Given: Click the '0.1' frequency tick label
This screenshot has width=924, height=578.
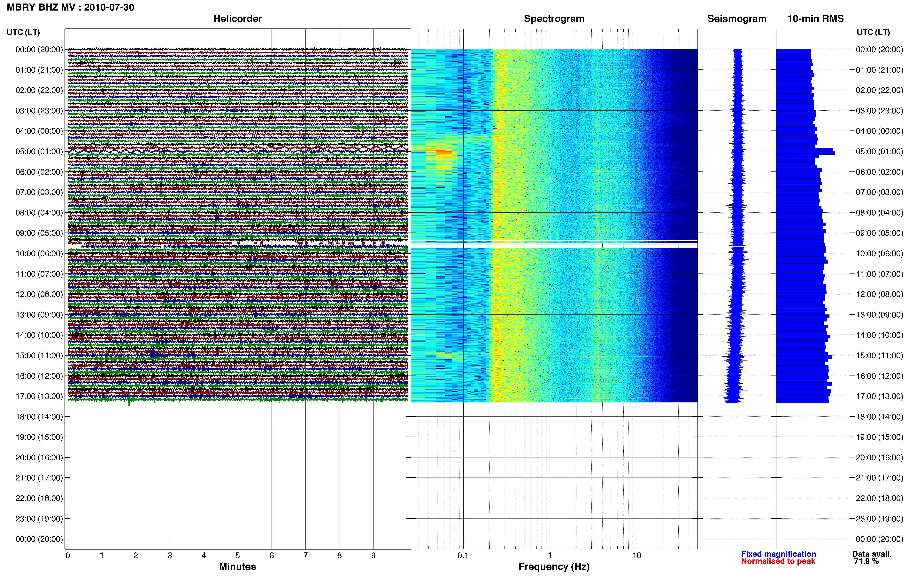Looking at the screenshot, I should [463, 555].
